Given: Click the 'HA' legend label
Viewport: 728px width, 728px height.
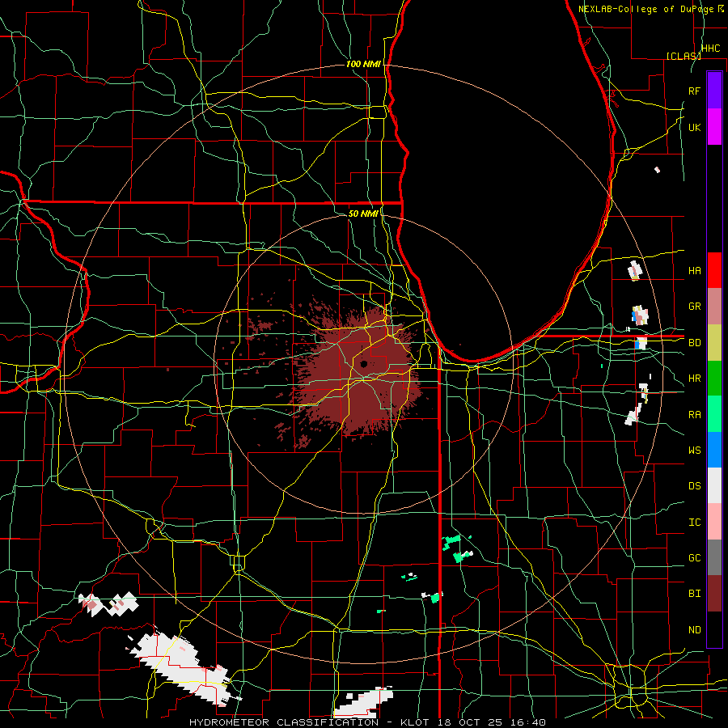Looking at the screenshot, I should click(x=694, y=270).
